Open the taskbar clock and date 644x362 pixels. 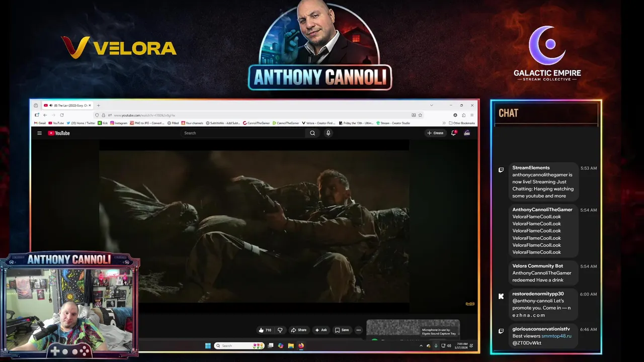tap(462, 346)
